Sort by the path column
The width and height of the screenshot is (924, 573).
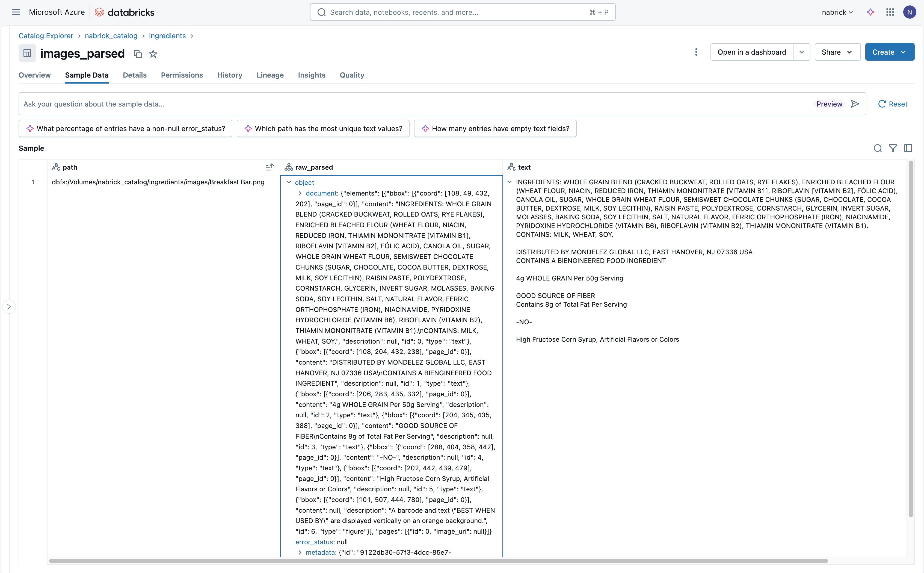(269, 167)
